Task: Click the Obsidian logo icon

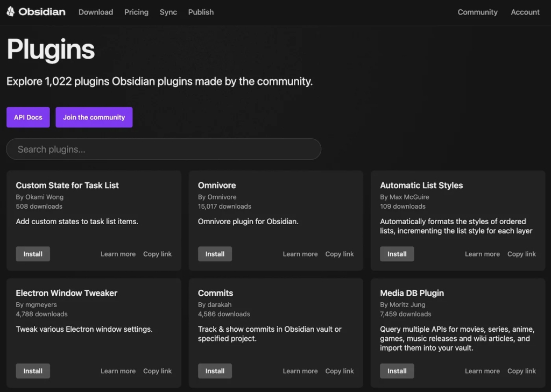Action: click(11, 12)
